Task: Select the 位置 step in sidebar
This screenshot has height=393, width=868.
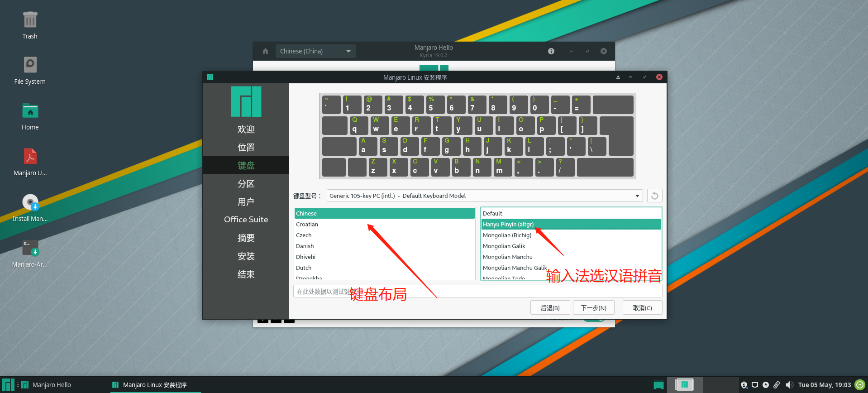Action: click(246, 148)
